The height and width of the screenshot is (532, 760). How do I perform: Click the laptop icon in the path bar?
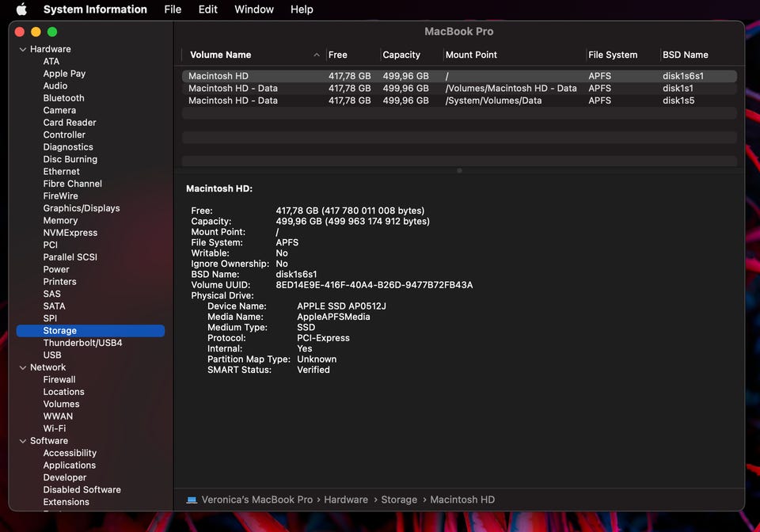coord(192,500)
